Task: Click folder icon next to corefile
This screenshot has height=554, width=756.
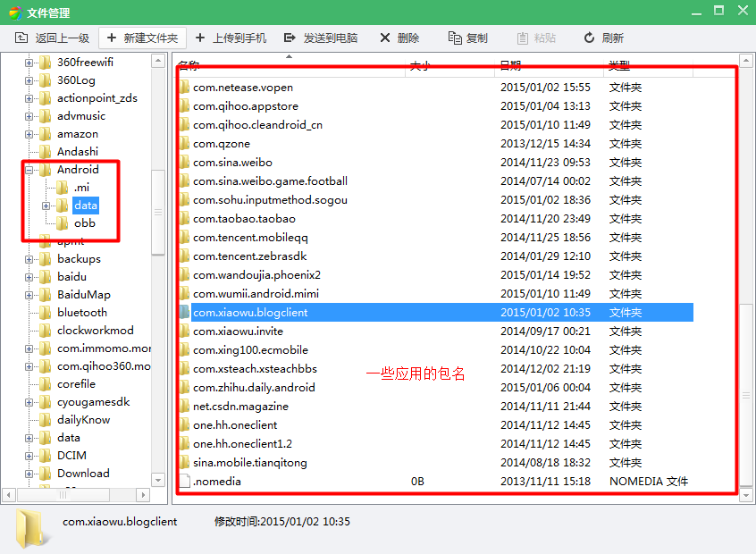Action: [x=46, y=384]
